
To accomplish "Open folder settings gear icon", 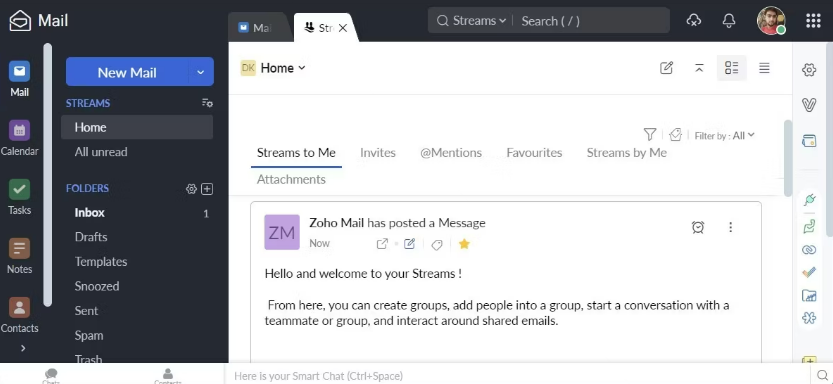I will [x=191, y=189].
